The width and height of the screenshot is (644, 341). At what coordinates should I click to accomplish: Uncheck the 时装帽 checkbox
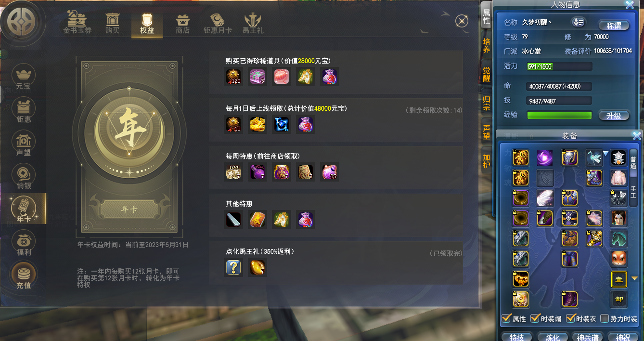(x=535, y=318)
